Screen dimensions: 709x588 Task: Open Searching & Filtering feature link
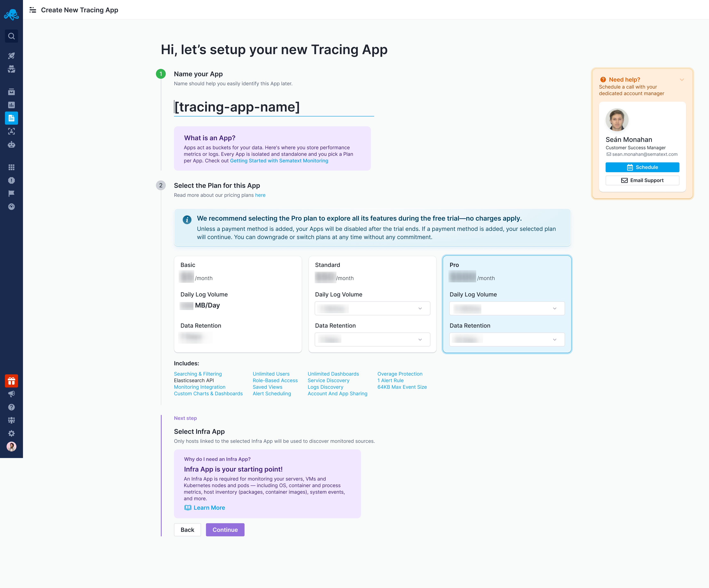[198, 374]
